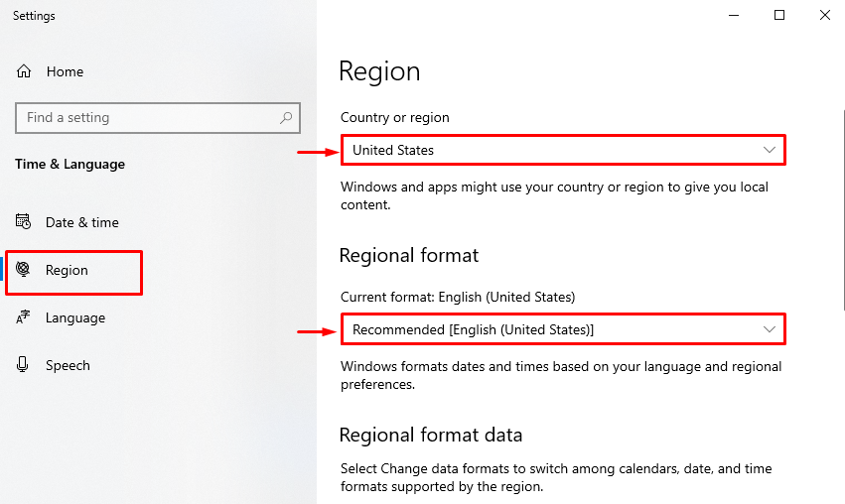Click the Speech microphone icon
Image resolution: width=845 pixels, height=504 pixels.
coord(24,365)
